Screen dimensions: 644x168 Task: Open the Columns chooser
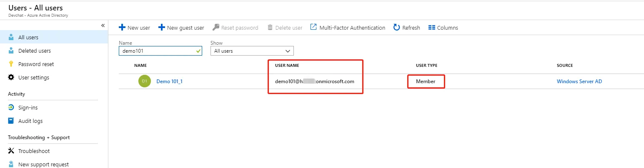point(444,28)
